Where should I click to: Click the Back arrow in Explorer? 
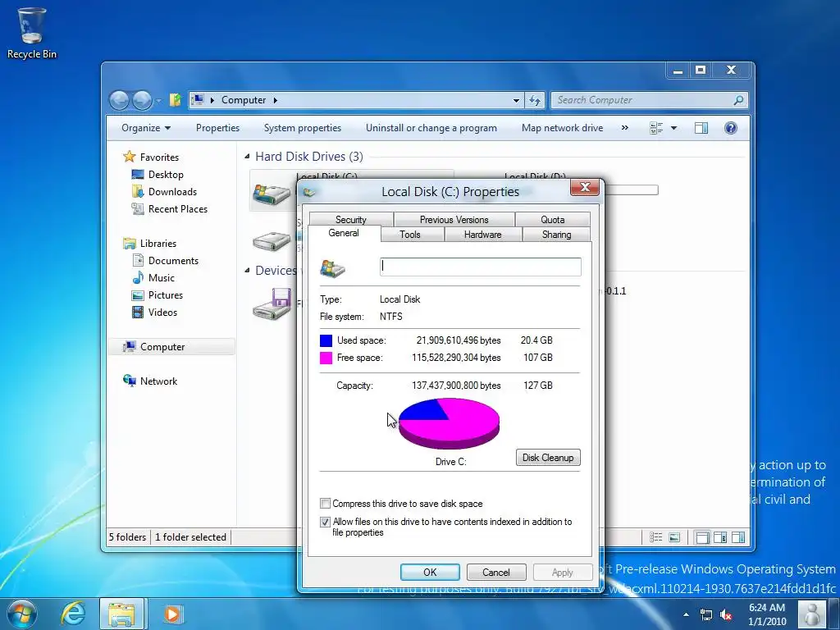point(120,100)
